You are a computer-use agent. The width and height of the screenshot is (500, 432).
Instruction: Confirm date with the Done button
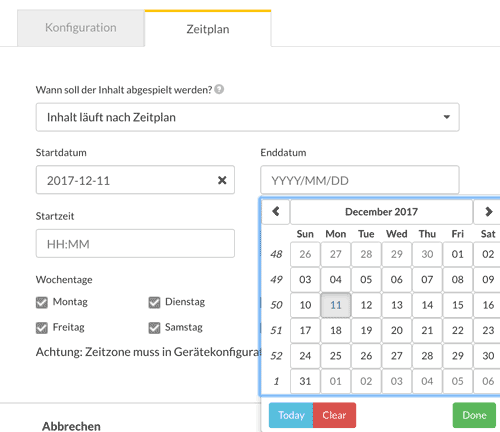(474, 415)
